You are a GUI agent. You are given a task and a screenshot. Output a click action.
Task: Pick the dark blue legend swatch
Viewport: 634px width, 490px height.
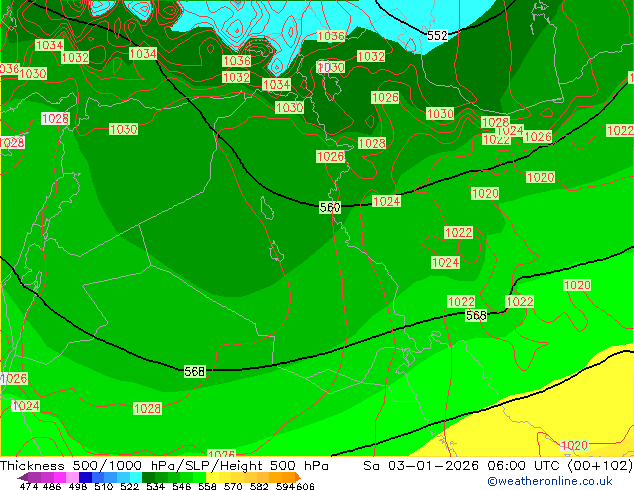tap(85, 477)
